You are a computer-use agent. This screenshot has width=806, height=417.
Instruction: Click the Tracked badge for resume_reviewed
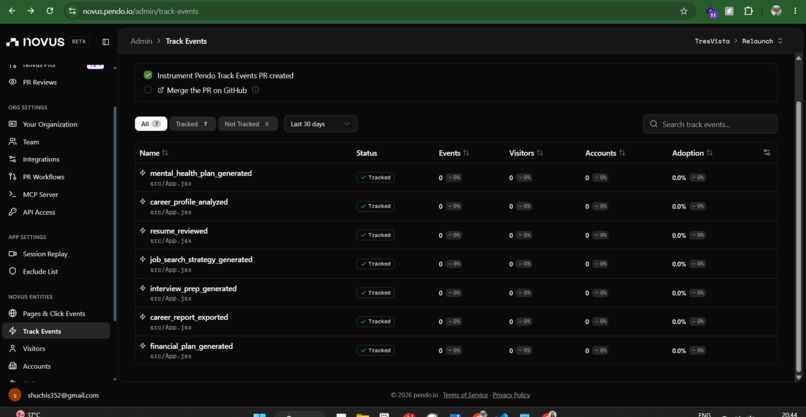[375, 235]
